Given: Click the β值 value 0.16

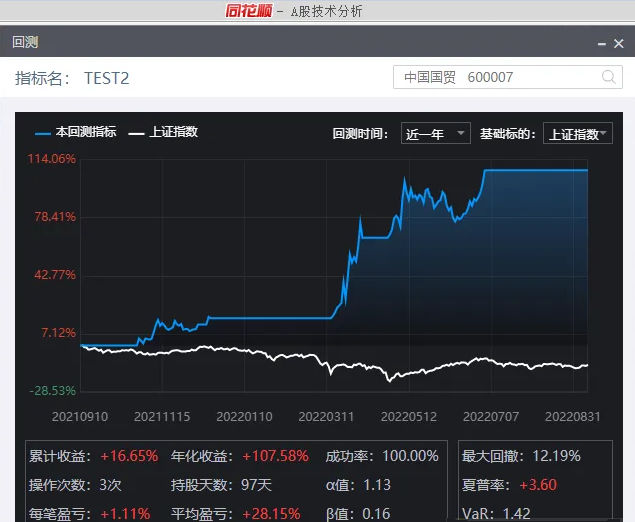Looking at the screenshot, I should click(x=376, y=514).
